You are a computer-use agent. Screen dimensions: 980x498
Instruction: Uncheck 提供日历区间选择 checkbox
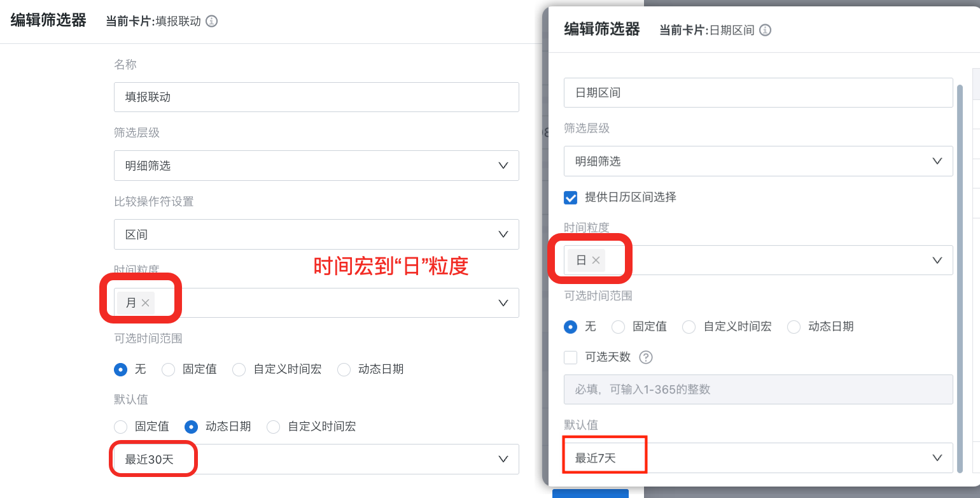tap(571, 197)
